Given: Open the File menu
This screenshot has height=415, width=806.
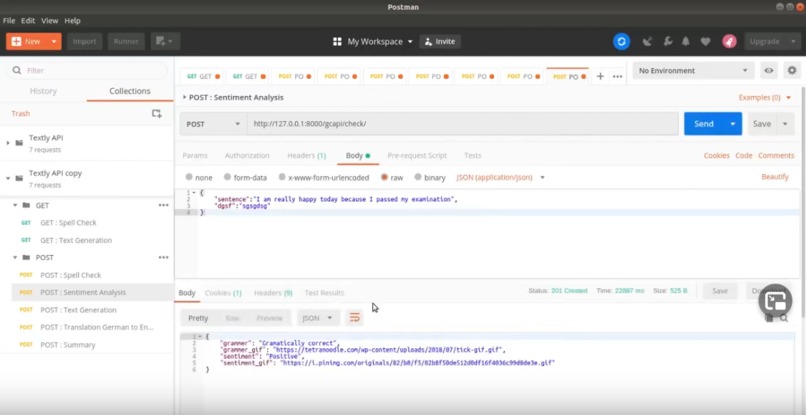Looking at the screenshot, I should point(9,21).
